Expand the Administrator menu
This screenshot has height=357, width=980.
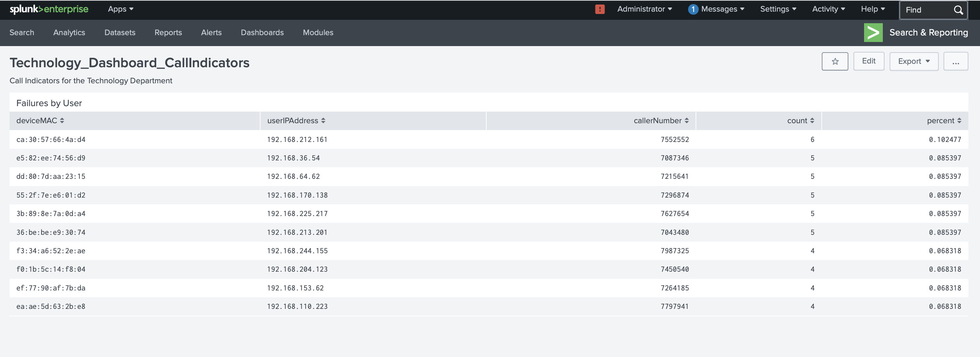(644, 9)
